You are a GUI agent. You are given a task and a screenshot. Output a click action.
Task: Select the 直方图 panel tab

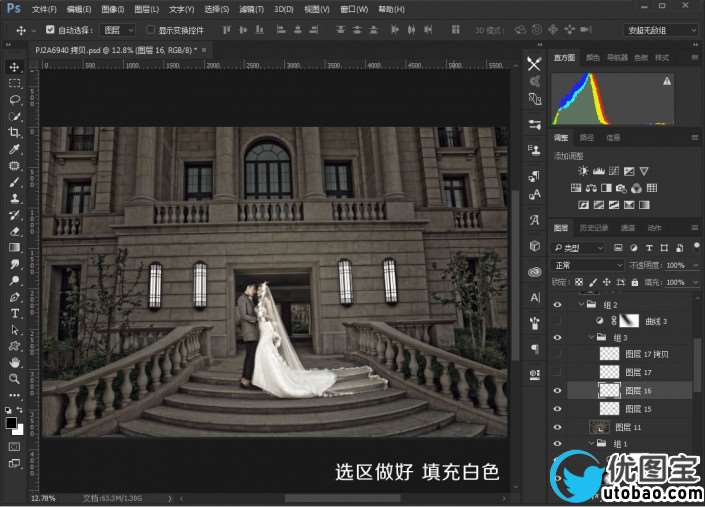pos(564,58)
